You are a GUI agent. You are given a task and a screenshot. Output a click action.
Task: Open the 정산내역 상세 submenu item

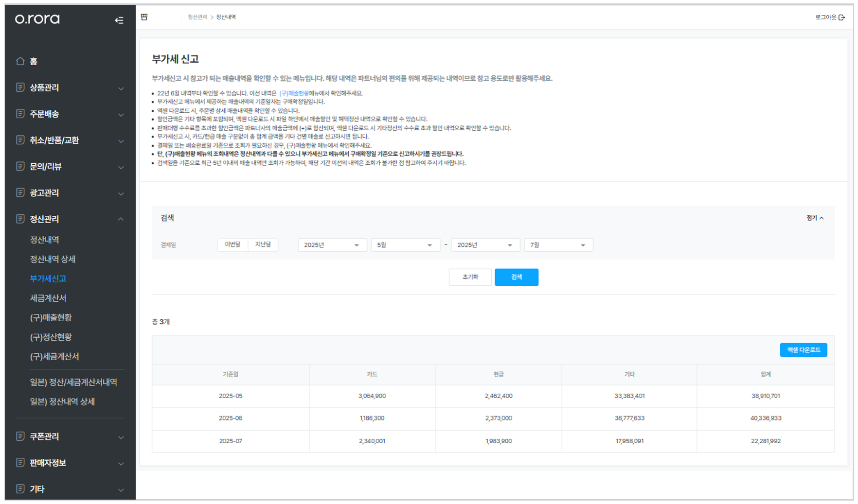pyautogui.click(x=53, y=259)
